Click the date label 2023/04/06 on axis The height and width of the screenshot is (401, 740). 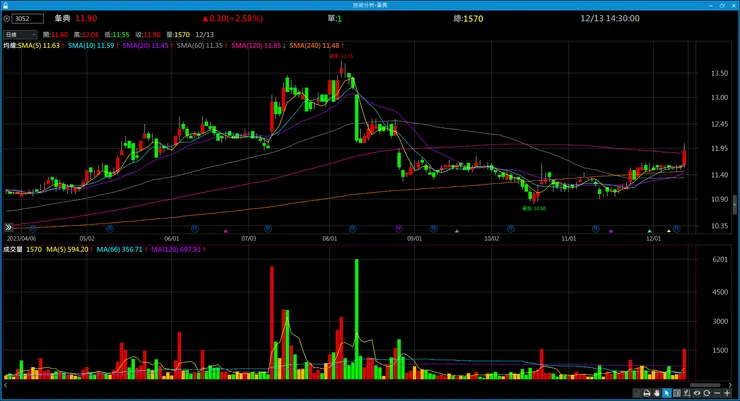tap(21, 239)
